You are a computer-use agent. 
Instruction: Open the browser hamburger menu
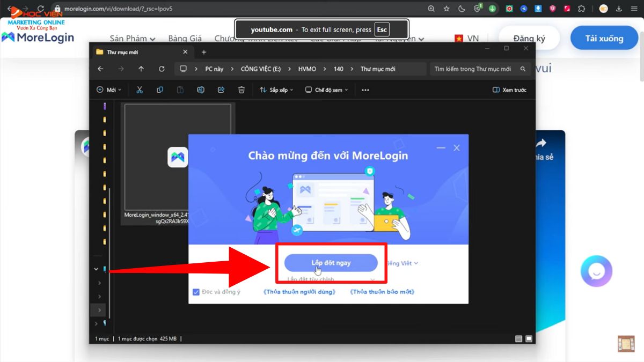[x=633, y=9]
